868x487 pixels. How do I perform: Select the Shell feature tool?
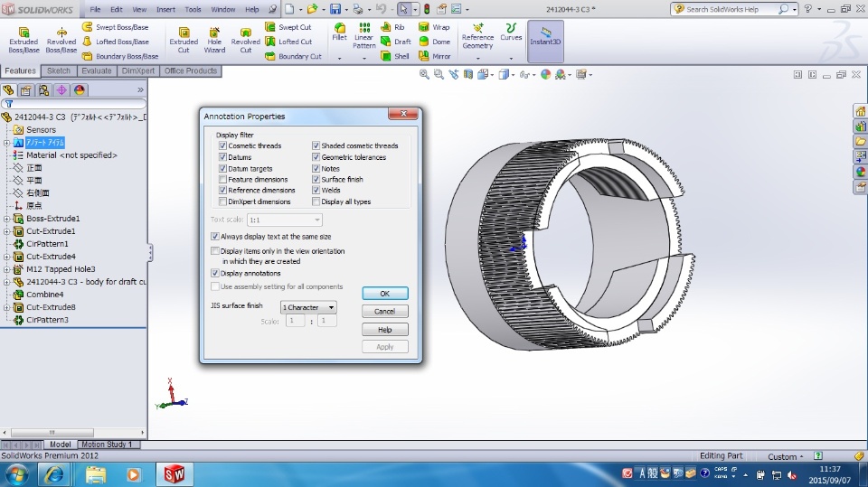pos(395,56)
